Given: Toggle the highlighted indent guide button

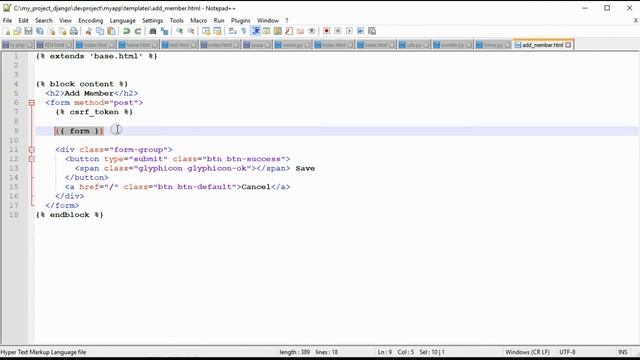Looking at the screenshot, I should point(256,31).
